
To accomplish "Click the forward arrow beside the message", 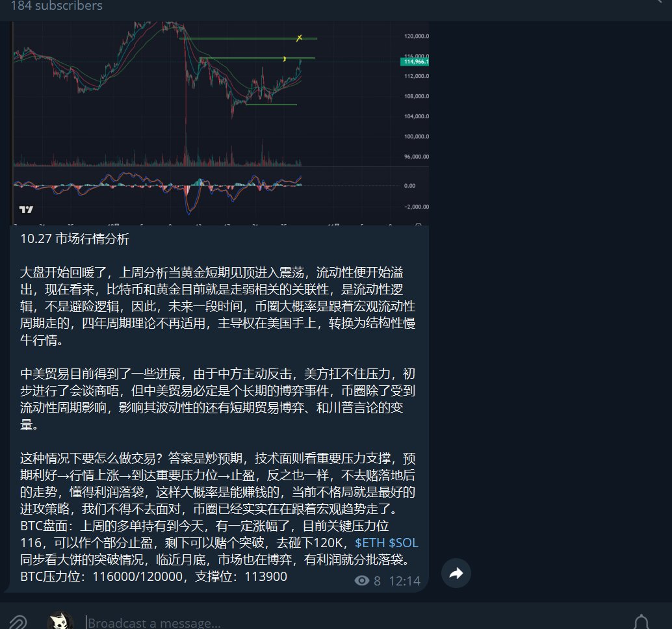I will coord(456,573).
